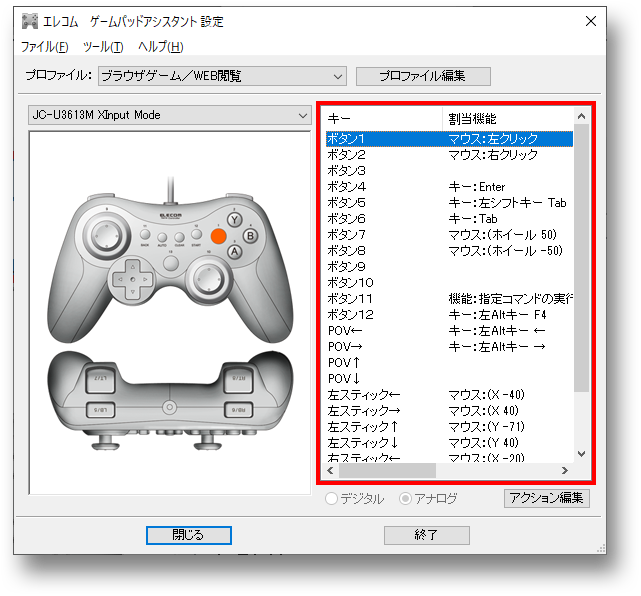Image resolution: width=641 pixels, height=596 pixels.
Task: Open the ヘルプ(H) menu
Action: pos(161,47)
